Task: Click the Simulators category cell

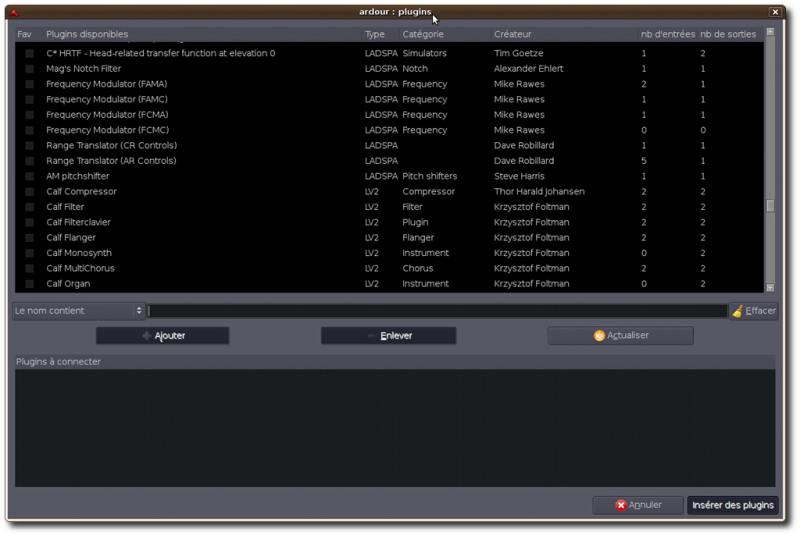Action: (424, 54)
